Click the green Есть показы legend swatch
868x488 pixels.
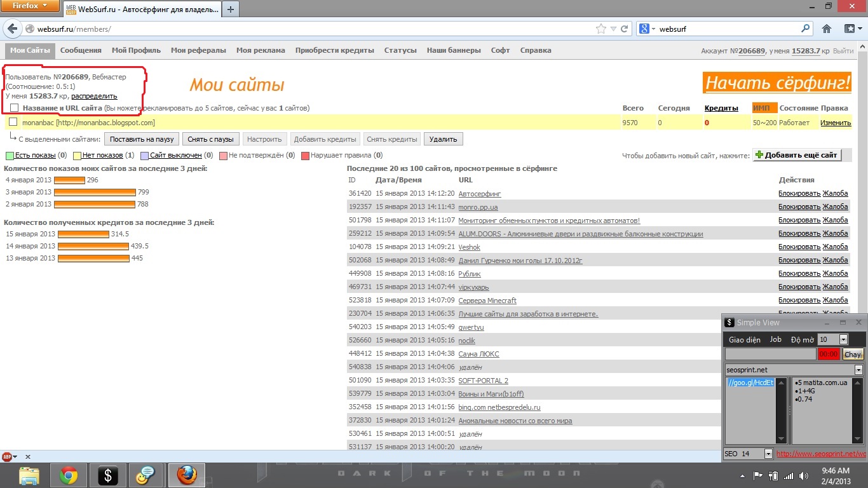pyautogui.click(x=10, y=156)
